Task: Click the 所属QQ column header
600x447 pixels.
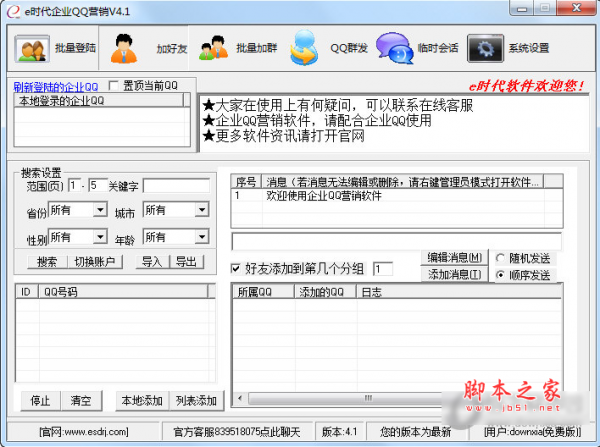Action: (262, 292)
